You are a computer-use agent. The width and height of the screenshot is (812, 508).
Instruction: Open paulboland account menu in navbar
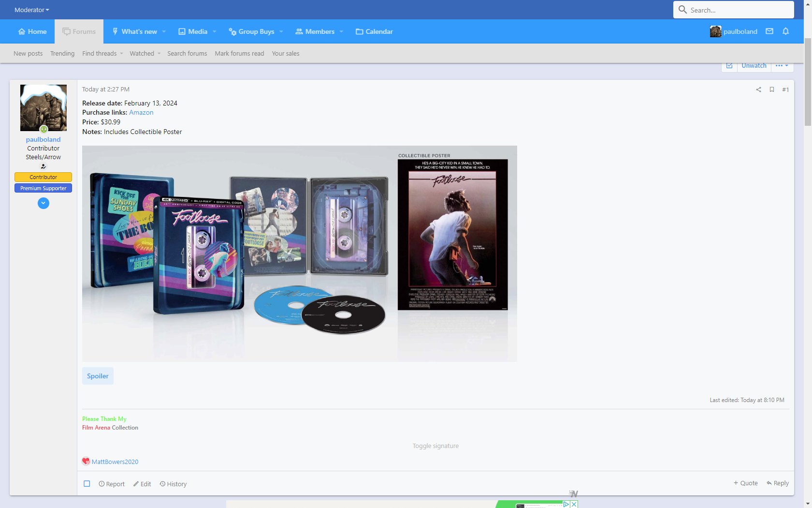coord(734,31)
